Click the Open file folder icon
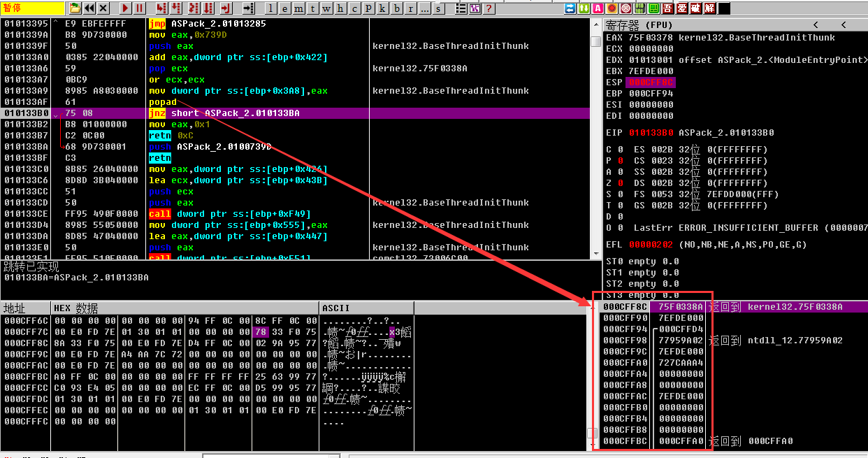 (75, 8)
